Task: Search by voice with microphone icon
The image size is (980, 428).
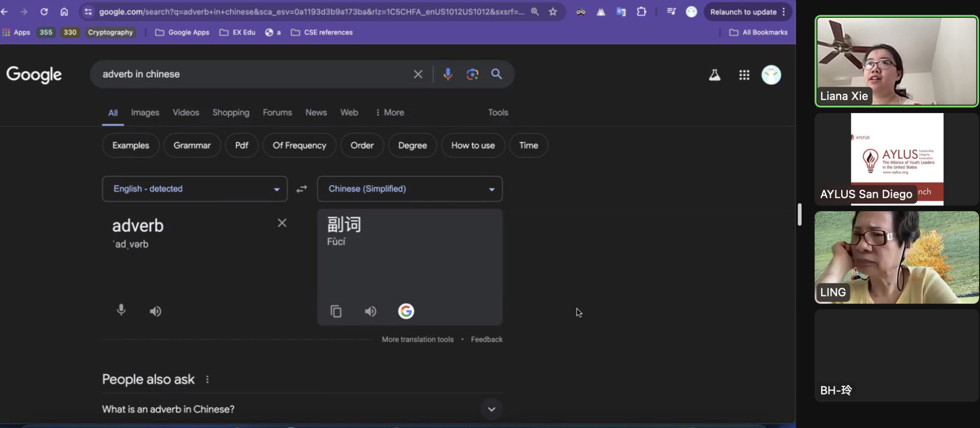Action: coord(448,74)
